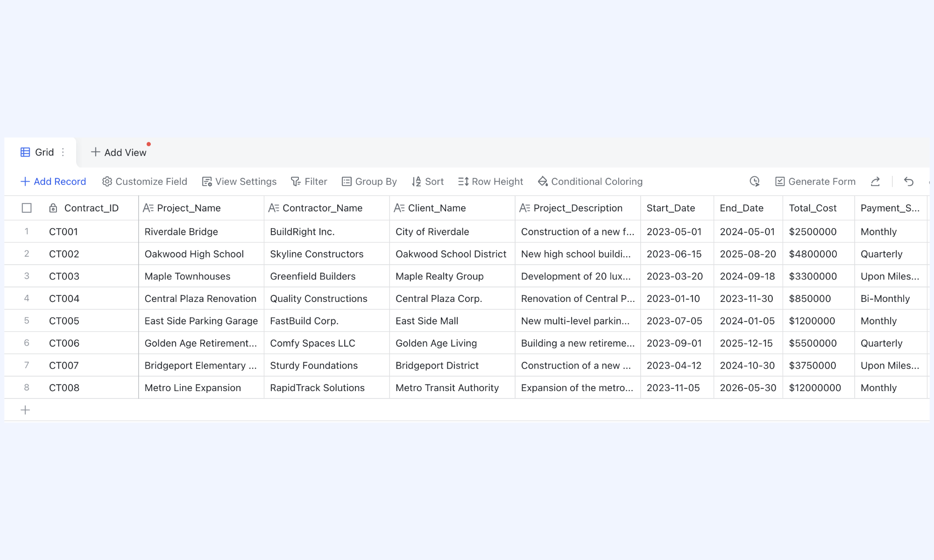Open Row Height options
The image size is (934, 560).
490,182
